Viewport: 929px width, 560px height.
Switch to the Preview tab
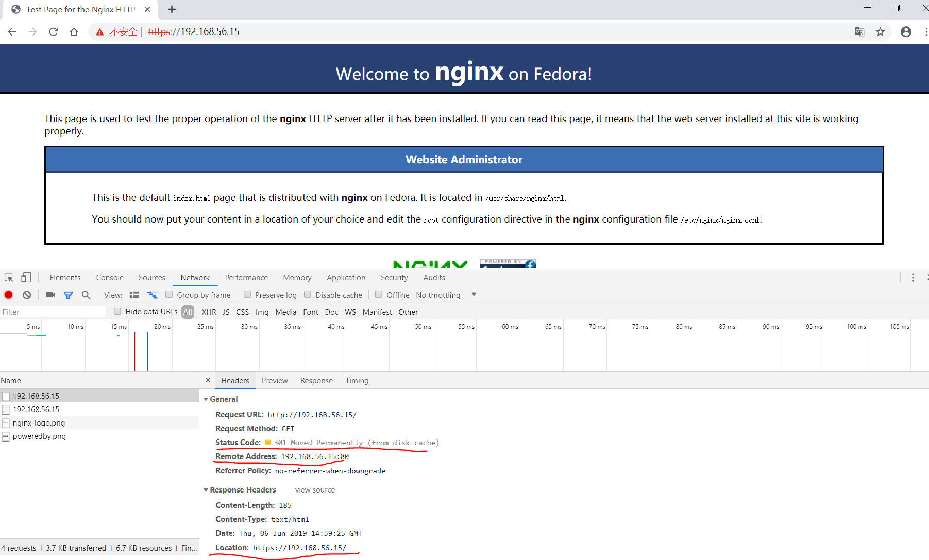(275, 381)
